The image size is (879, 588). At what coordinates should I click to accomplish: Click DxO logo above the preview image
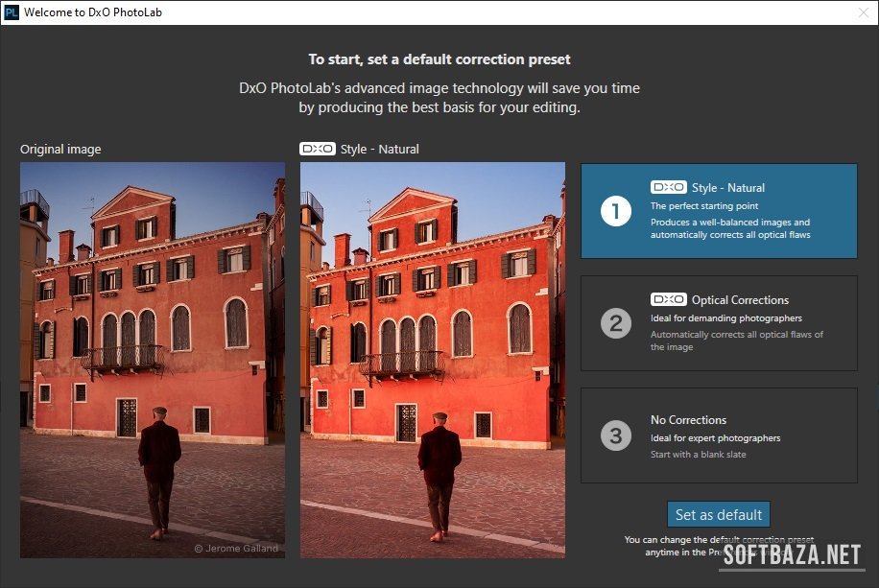318,149
